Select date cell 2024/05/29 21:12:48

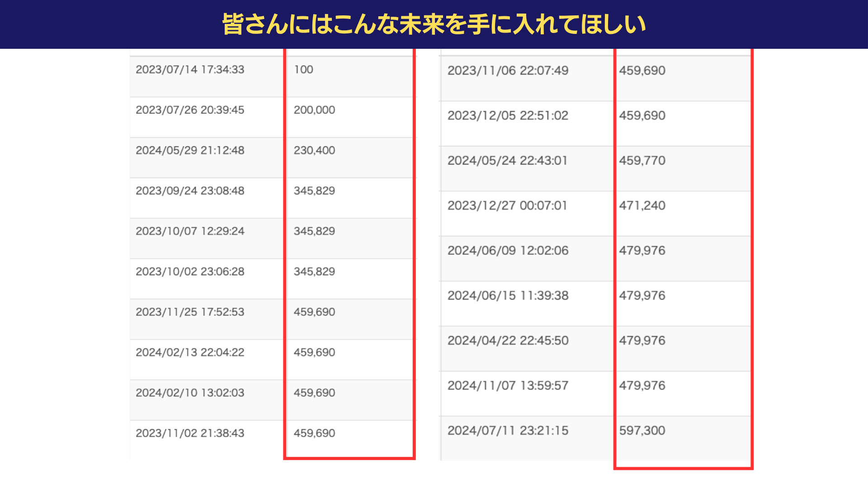190,150
